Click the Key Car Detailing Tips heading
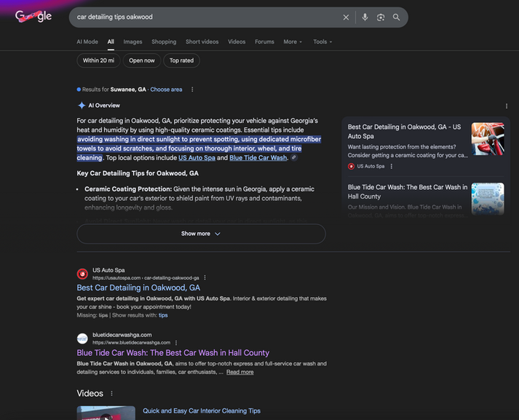This screenshot has width=519, height=420. pyautogui.click(x=138, y=173)
